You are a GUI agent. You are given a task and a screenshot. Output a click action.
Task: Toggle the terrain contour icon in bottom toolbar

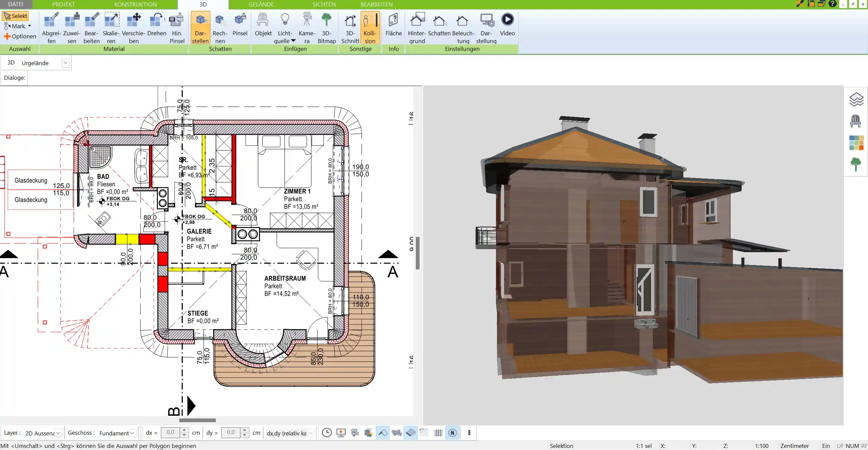tap(424, 432)
